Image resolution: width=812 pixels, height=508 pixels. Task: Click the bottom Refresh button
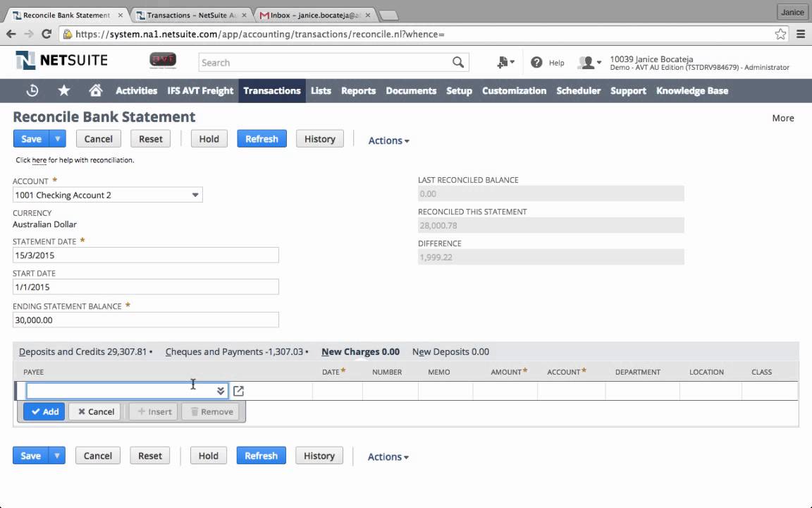coord(261,456)
